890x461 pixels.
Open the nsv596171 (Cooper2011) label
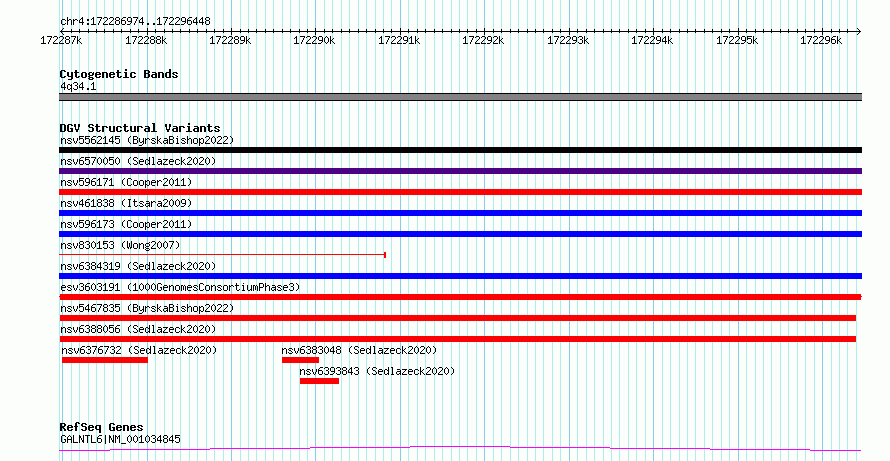click(x=126, y=182)
